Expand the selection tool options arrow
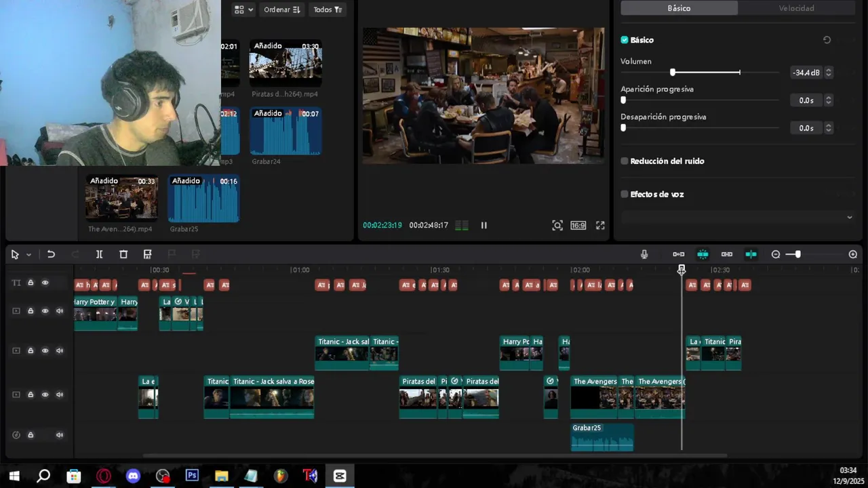This screenshot has width=868, height=488. point(28,256)
